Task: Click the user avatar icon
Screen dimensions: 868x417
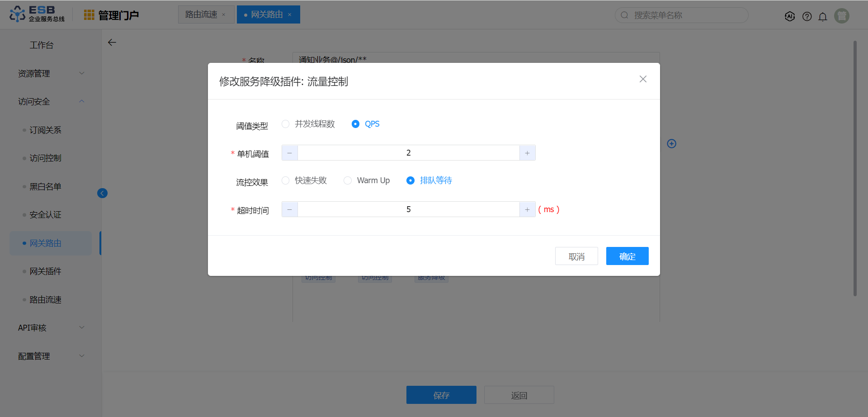Action: tap(841, 16)
